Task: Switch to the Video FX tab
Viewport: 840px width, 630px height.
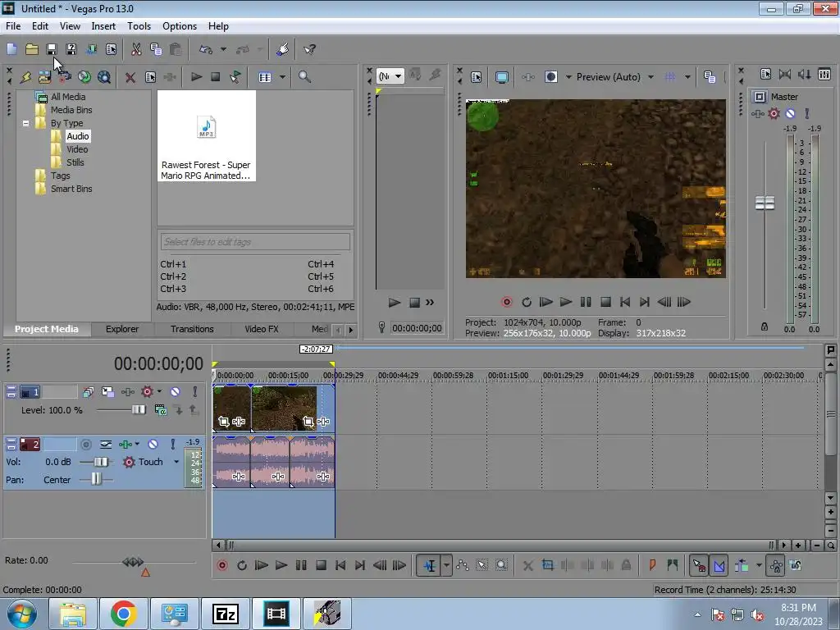Action: [x=262, y=329]
